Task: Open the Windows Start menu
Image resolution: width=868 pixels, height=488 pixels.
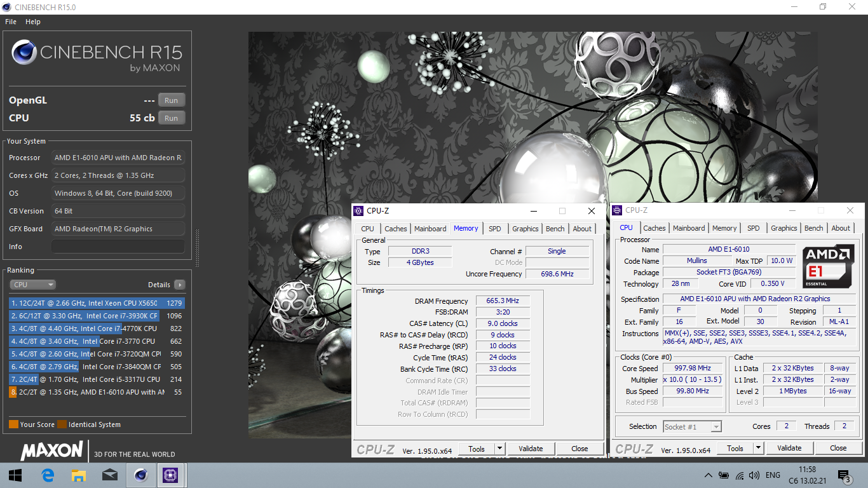Action: (x=15, y=475)
